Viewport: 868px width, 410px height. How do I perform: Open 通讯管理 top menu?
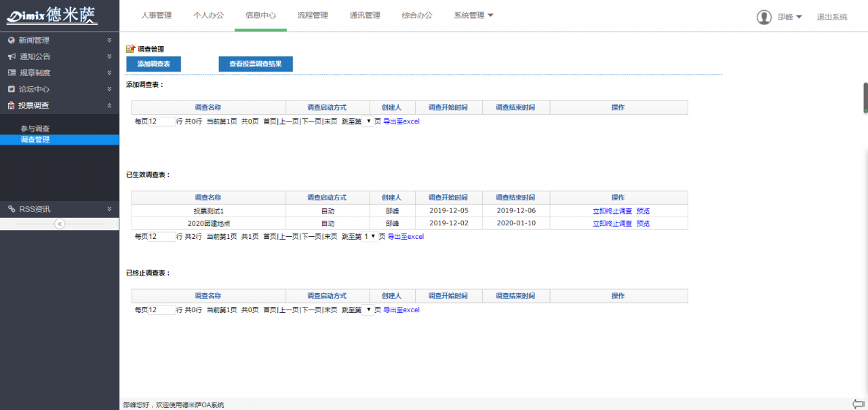[365, 15]
